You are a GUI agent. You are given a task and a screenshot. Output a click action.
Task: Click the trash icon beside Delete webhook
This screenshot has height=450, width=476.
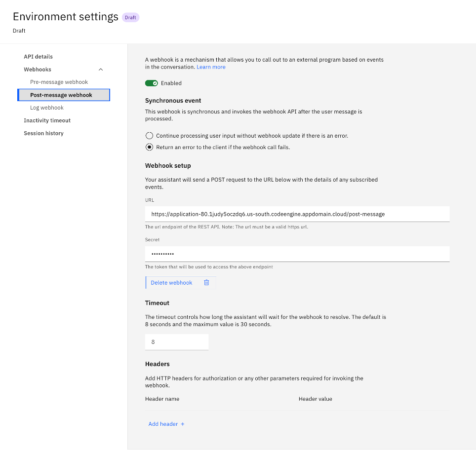[206, 282]
